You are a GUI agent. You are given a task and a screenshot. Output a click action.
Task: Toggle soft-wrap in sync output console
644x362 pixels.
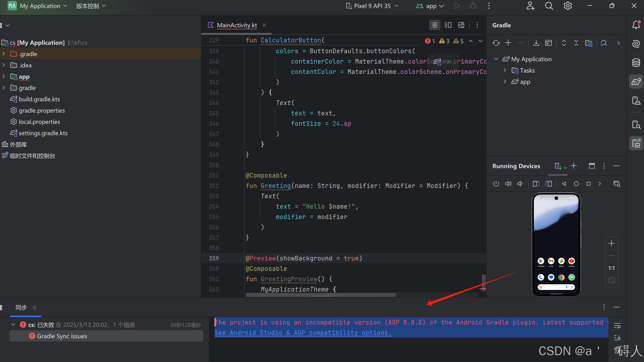(617, 325)
